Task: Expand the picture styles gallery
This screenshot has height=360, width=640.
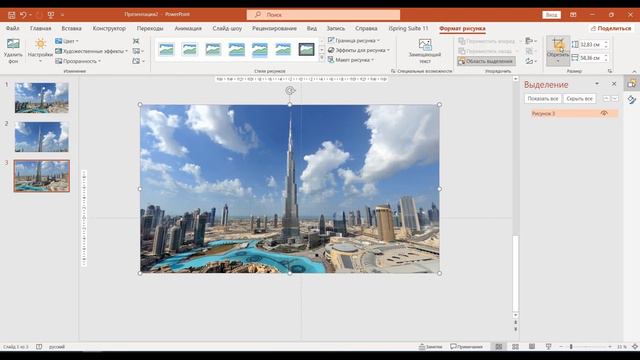Action: (322, 59)
